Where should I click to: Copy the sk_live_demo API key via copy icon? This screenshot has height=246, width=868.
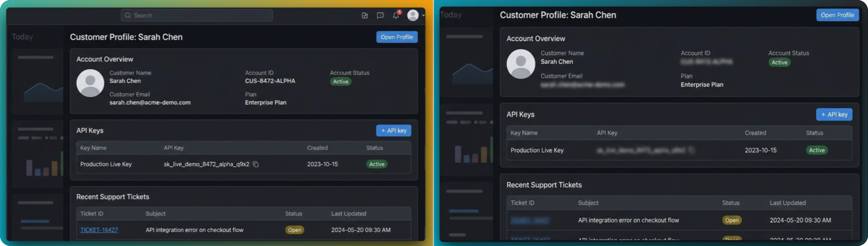pos(255,164)
